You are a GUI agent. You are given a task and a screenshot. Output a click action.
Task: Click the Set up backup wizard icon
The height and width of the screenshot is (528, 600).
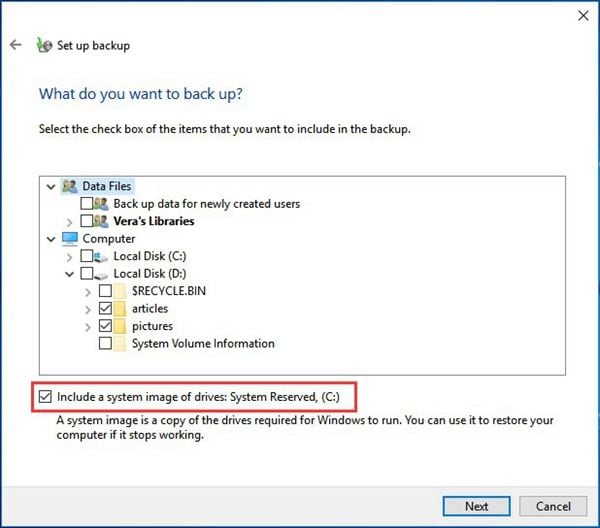coord(44,45)
